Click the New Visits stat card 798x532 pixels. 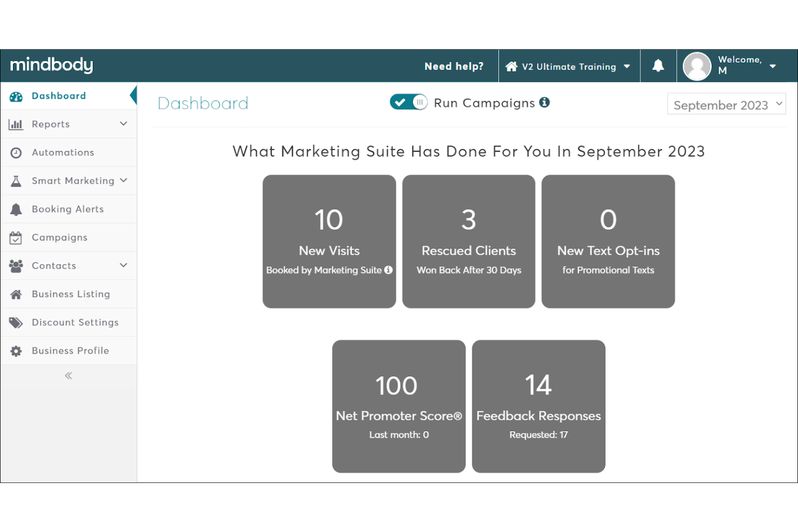[x=329, y=241]
